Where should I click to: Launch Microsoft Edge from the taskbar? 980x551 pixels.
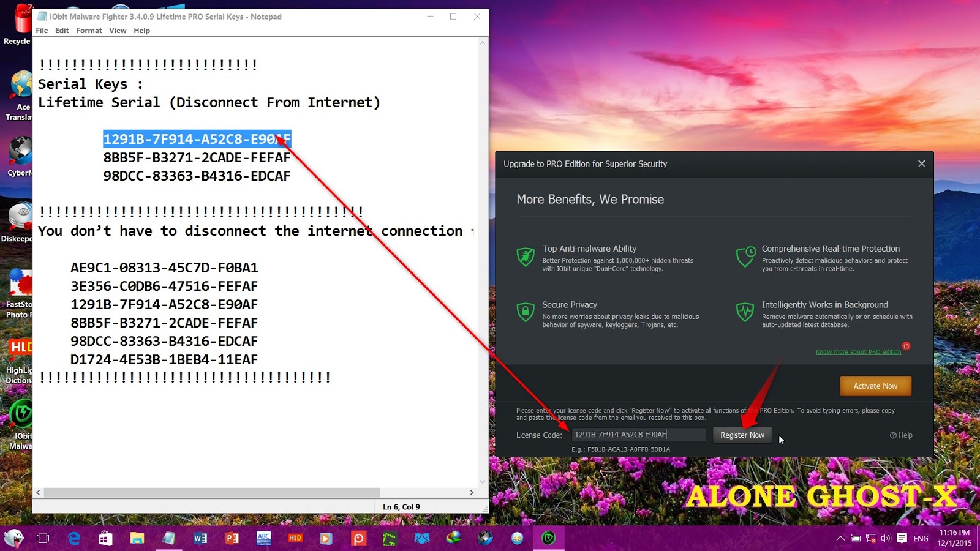coord(74,538)
